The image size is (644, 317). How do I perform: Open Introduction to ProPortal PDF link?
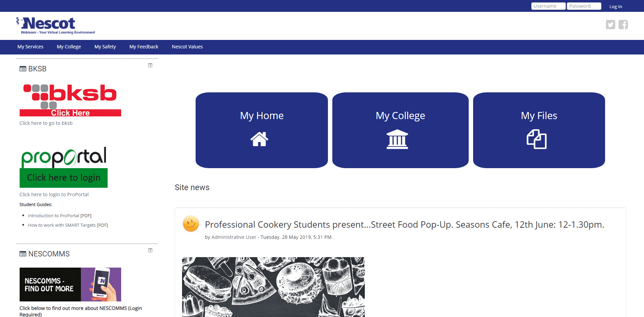[x=60, y=216]
